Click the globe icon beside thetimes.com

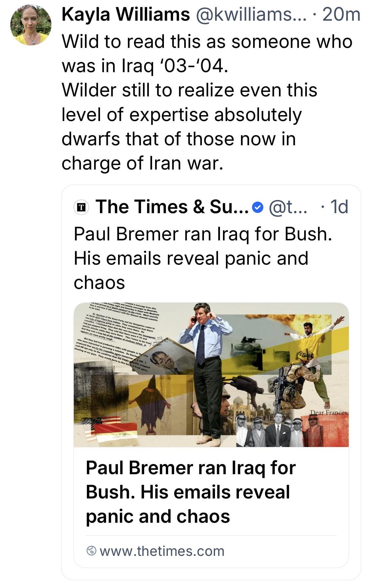pos(91,551)
